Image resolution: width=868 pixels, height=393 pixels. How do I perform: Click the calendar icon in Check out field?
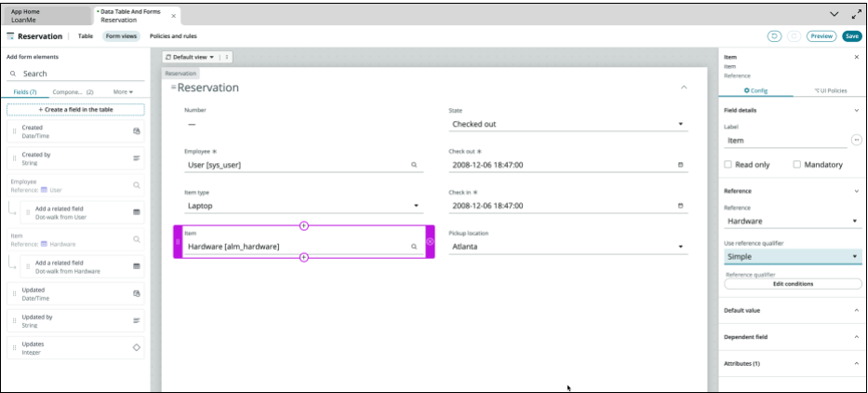click(x=680, y=165)
